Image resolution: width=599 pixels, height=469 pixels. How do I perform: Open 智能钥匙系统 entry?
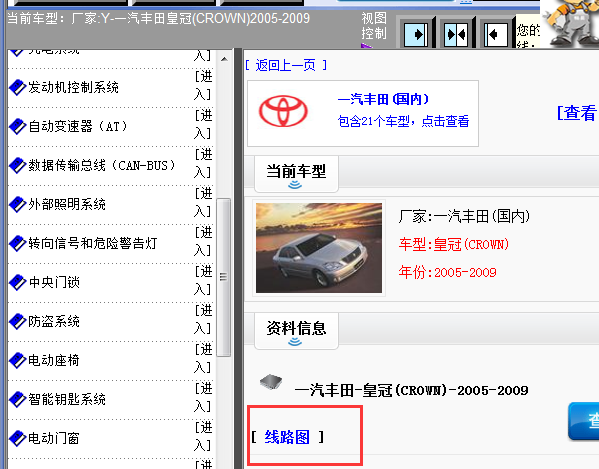click(67, 399)
